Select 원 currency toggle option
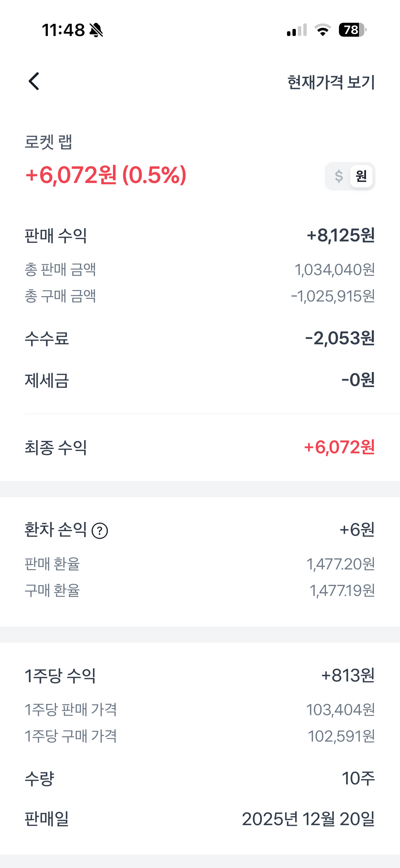Image resolution: width=400 pixels, height=868 pixels. click(361, 176)
